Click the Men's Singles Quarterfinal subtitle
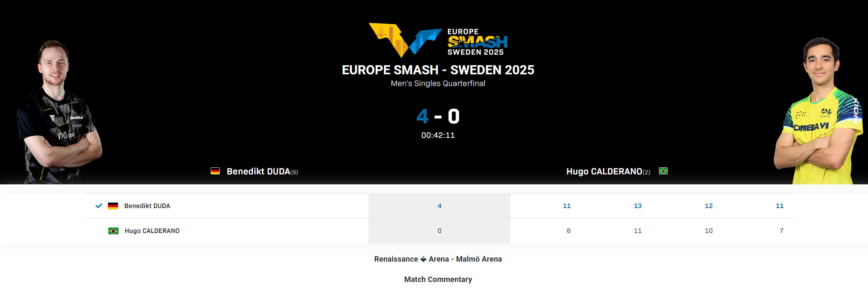 coord(438,83)
